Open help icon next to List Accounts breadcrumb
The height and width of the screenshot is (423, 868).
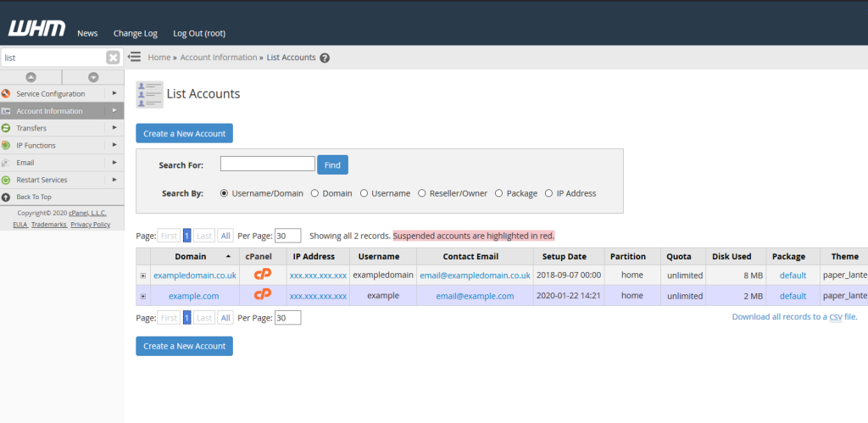[325, 58]
